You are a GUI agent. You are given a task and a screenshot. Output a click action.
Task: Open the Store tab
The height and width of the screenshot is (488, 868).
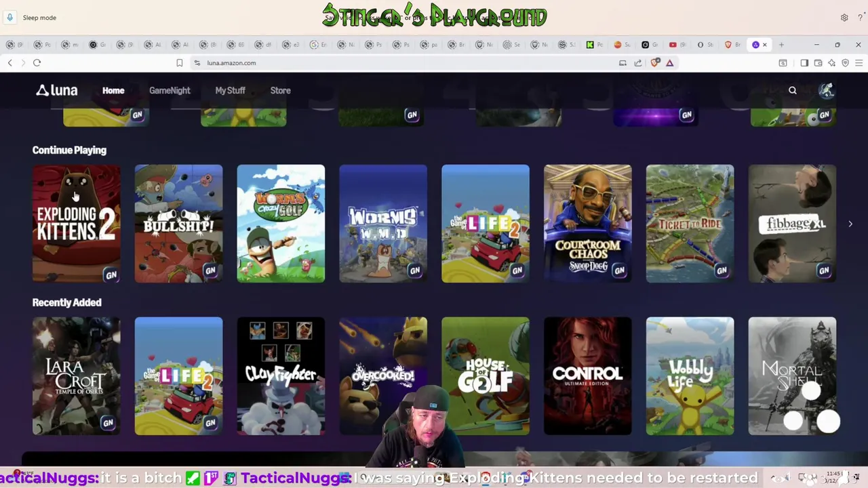280,90
